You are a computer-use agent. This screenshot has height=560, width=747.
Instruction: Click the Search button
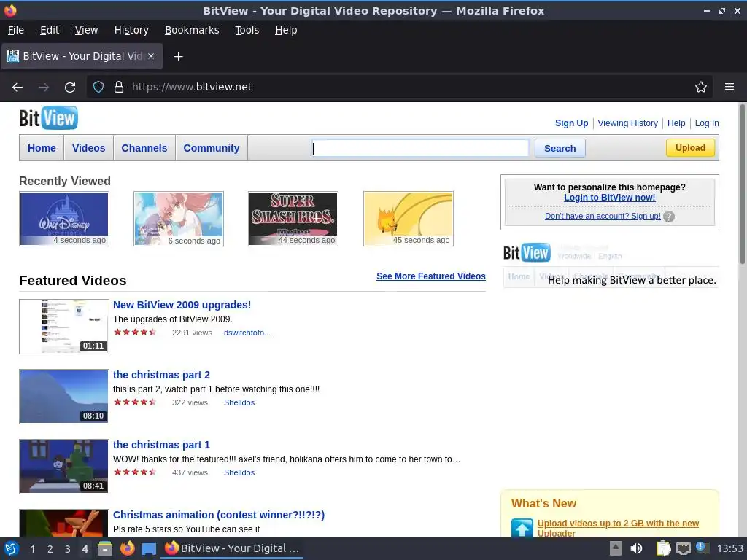pyautogui.click(x=560, y=148)
